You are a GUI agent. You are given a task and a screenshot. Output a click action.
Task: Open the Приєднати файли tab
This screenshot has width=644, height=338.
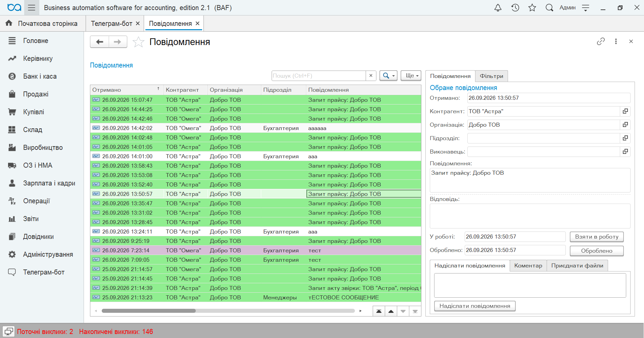(577, 266)
